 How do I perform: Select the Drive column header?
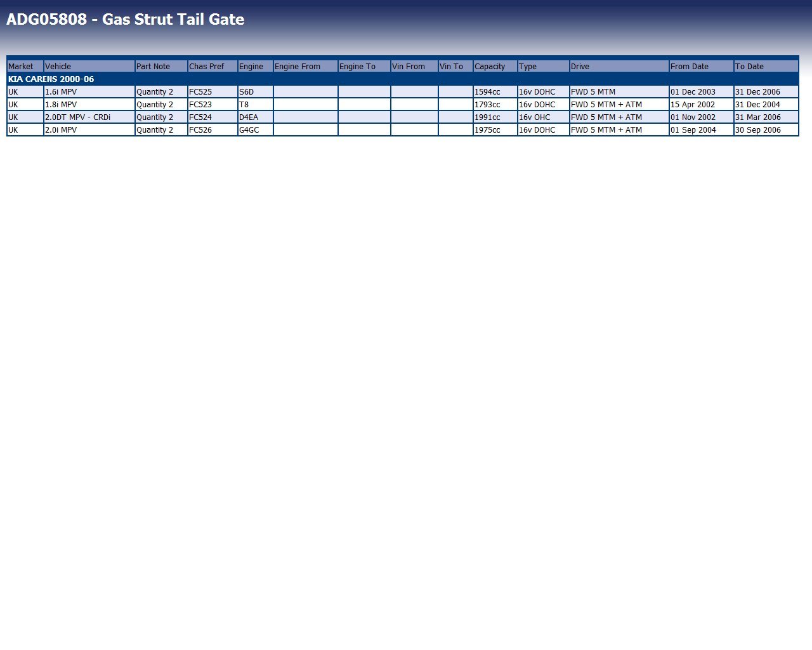619,66
